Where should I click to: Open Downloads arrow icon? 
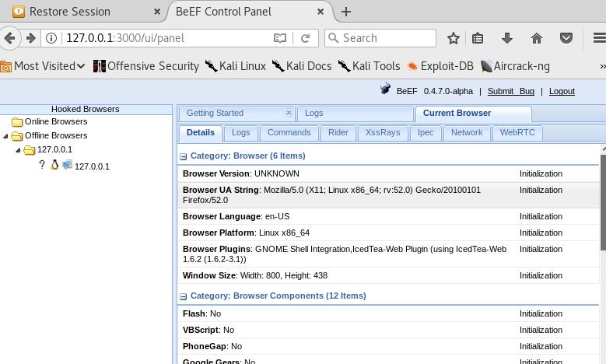point(507,38)
